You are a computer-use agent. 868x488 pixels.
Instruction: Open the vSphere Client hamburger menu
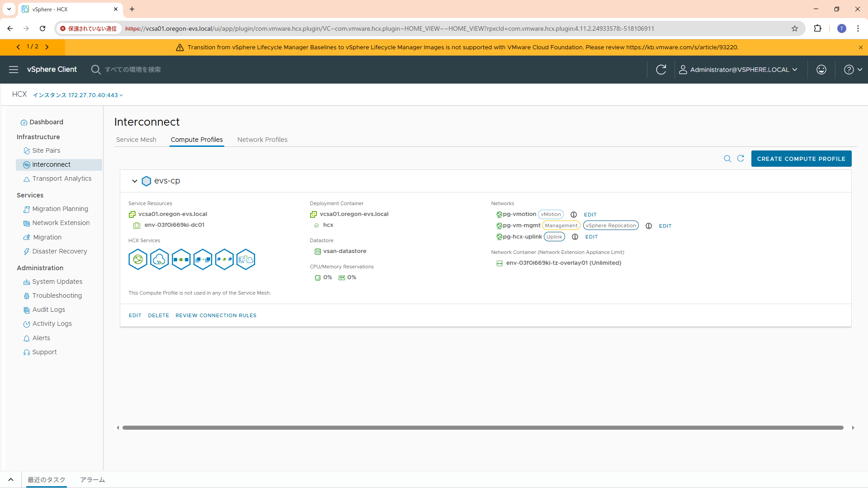pos(14,70)
